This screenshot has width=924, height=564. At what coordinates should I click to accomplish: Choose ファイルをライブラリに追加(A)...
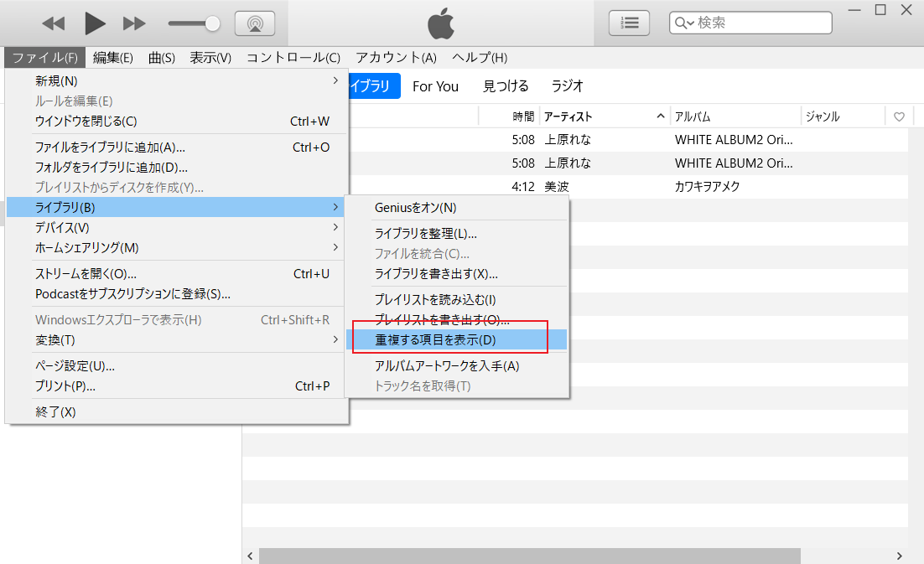(175, 147)
